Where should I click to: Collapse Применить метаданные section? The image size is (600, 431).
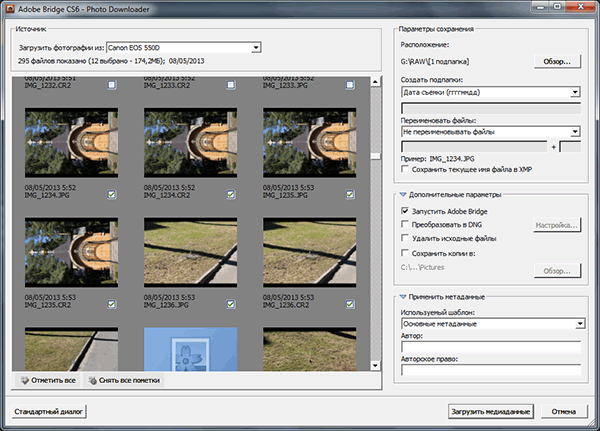[x=403, y=297]
